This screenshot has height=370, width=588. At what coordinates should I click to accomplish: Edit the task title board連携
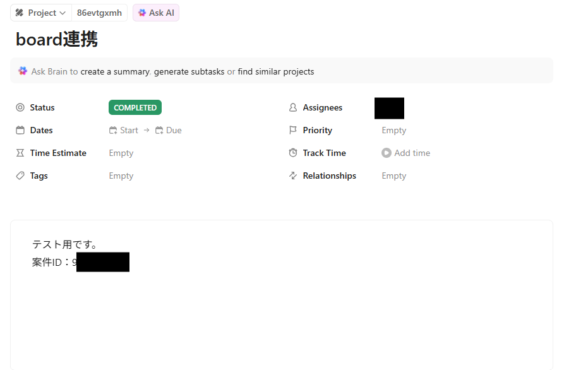point(57,39)
